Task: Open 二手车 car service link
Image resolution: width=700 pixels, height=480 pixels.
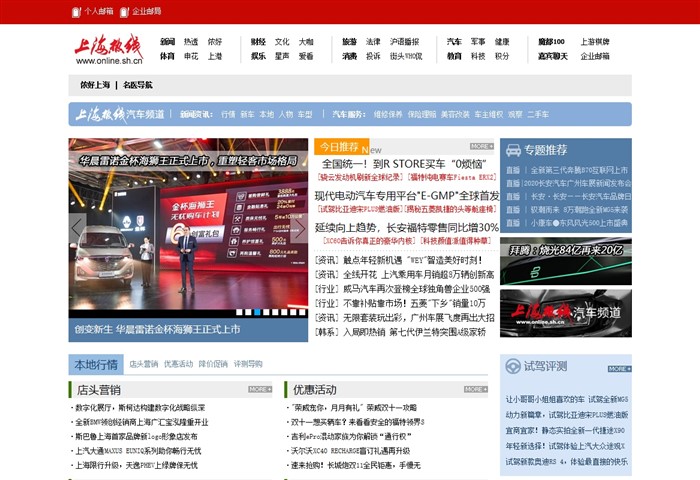Action: tap(538, 115)
